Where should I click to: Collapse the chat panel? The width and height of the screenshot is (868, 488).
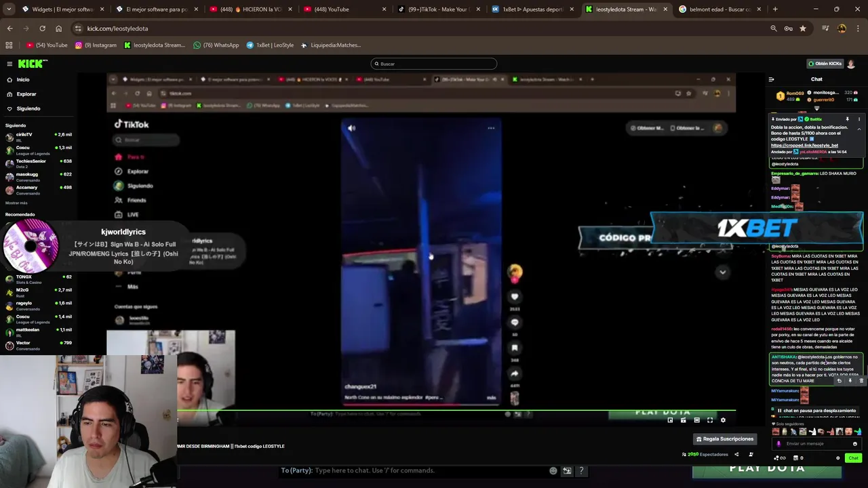click(771, 79)
